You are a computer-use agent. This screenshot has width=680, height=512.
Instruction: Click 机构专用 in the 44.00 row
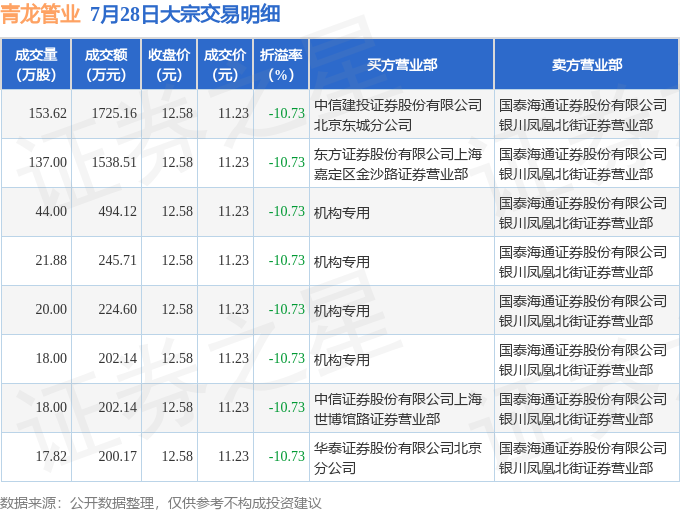tap(342, 213)
